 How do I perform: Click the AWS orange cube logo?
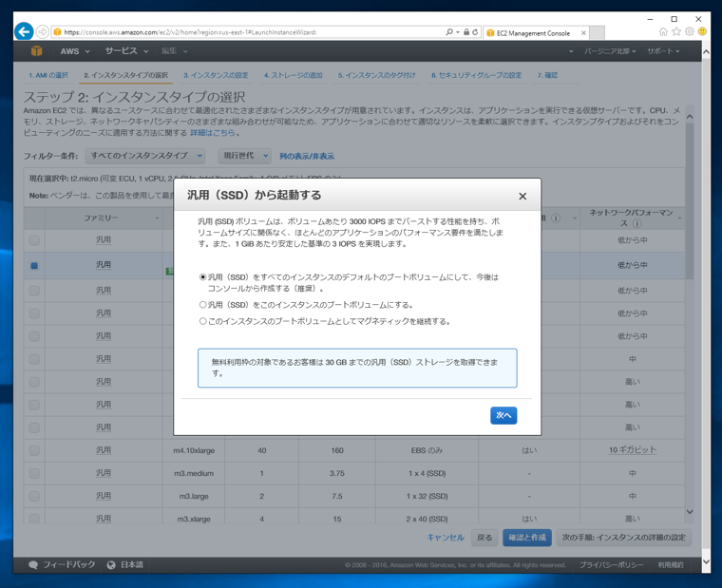(x=36, y=51)
